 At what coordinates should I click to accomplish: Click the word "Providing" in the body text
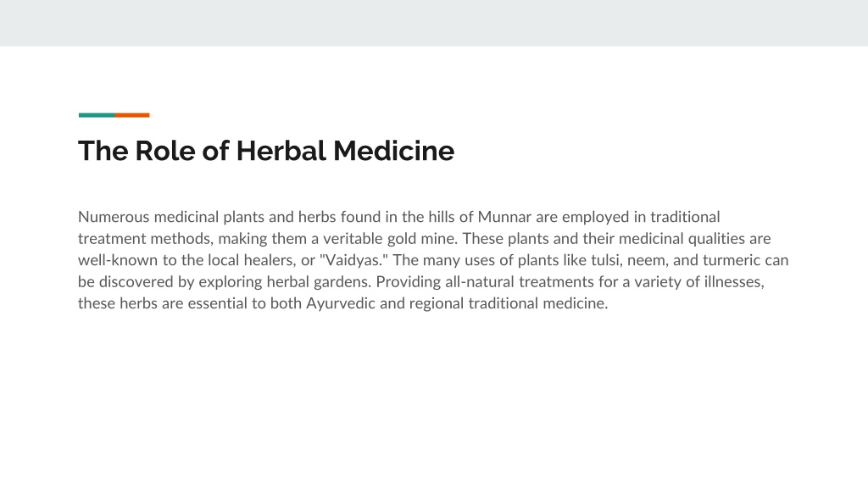point(408,281)
